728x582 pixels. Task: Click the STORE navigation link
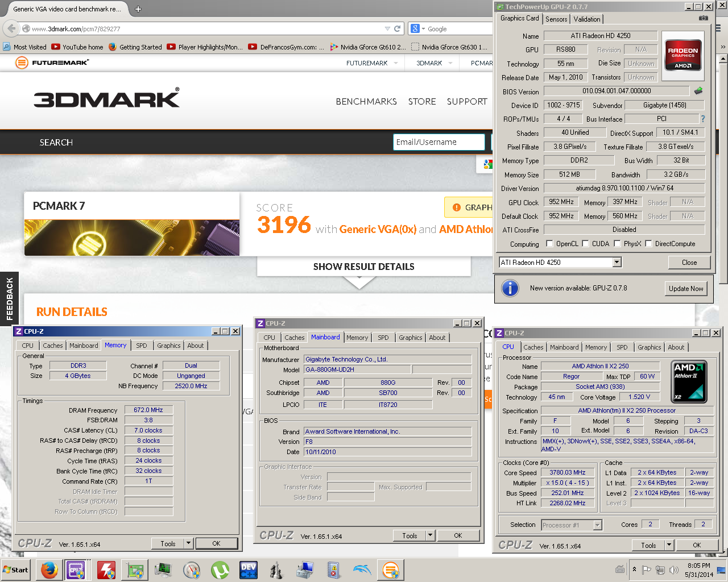click(x=422, y=102)
